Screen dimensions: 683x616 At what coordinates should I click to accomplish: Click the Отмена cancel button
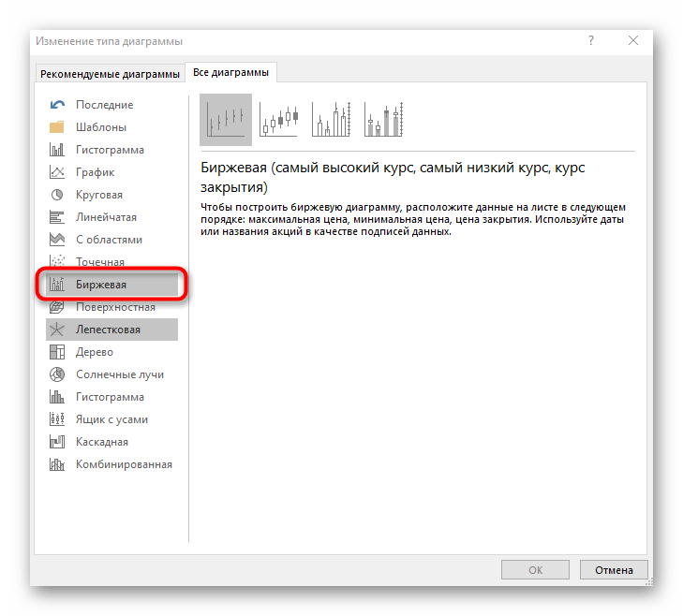614,570
